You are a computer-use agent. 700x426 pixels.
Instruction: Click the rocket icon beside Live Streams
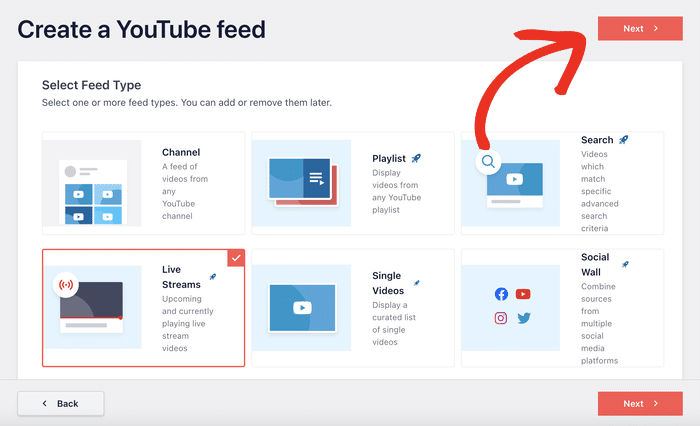coord(212,276)
